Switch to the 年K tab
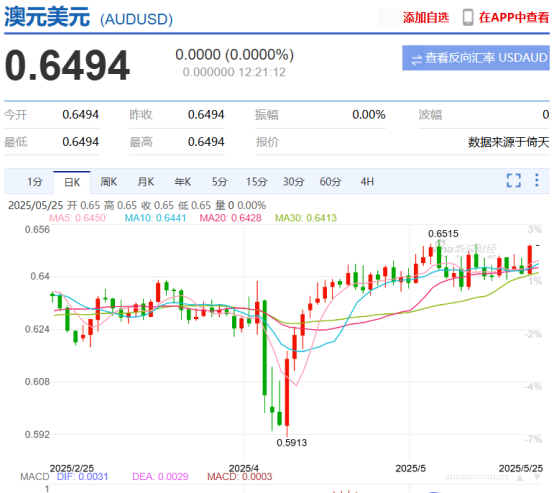This screenshot has height=493, width=554. 183,182
